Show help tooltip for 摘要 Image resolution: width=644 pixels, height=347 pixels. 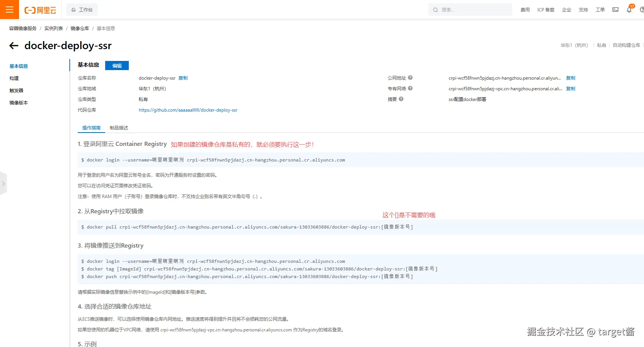tap(401, 99)
